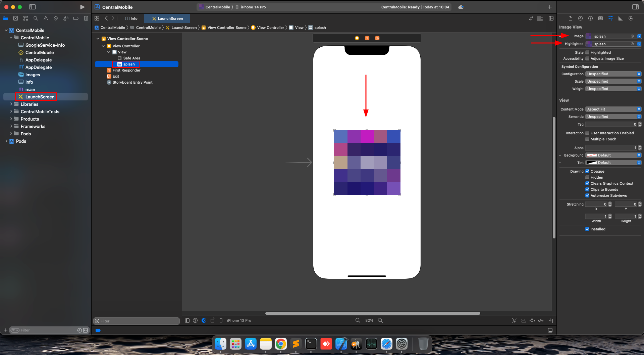
Task: Click View Controller Scene in jump bar
Action: point(224,28)
